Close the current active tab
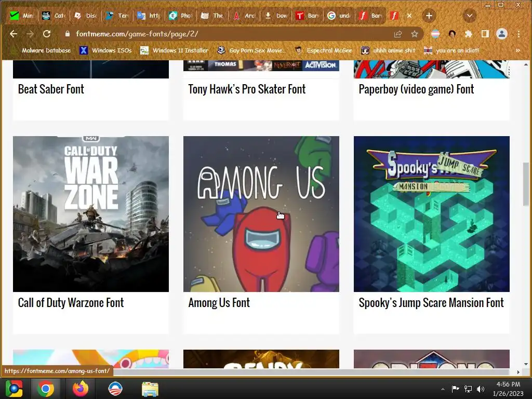Screen dimensions: 532x399 tap(409, 16)
